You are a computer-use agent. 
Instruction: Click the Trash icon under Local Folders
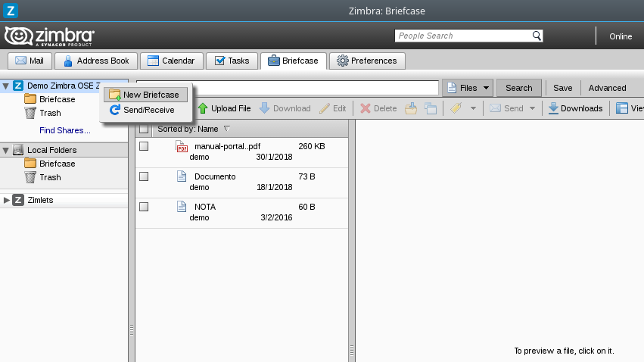[30, 177]
